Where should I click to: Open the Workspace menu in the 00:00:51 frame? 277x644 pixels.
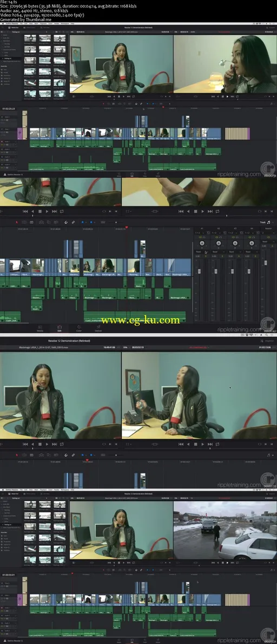65,24
